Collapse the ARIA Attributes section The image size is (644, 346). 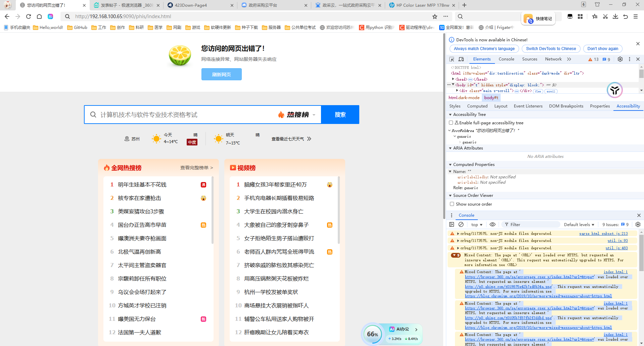(450, 148)
